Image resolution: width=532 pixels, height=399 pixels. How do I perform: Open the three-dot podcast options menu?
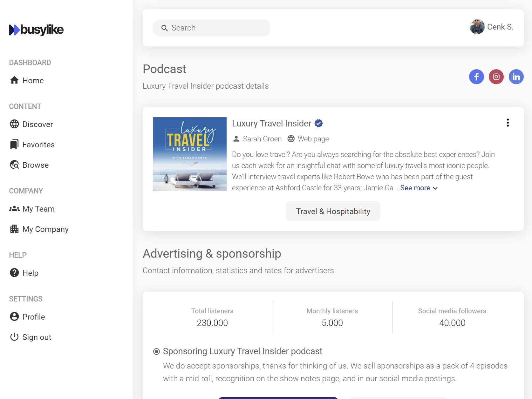tap(508, 123)
